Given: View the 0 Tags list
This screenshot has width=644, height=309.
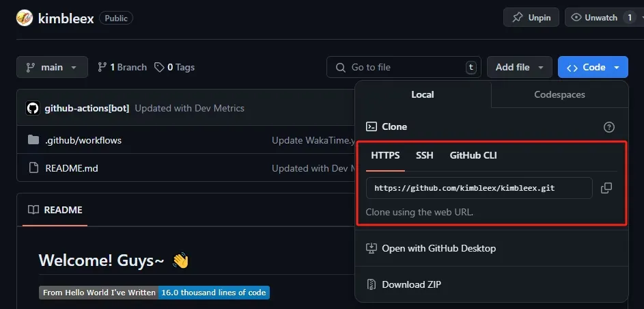Looking at the screenshot, I should point(175,67).
